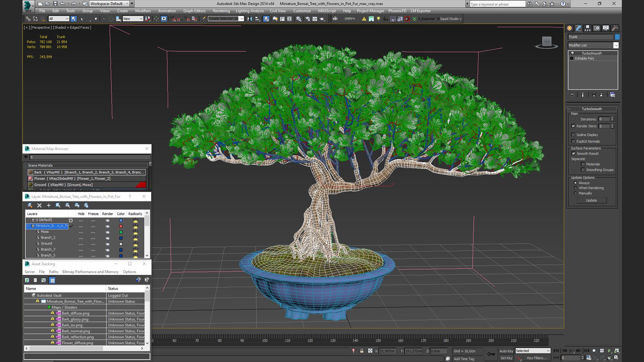This screenshot has width=644, height=362.
Task: Open the Graph Editors menu
Action: pos(194,11)
